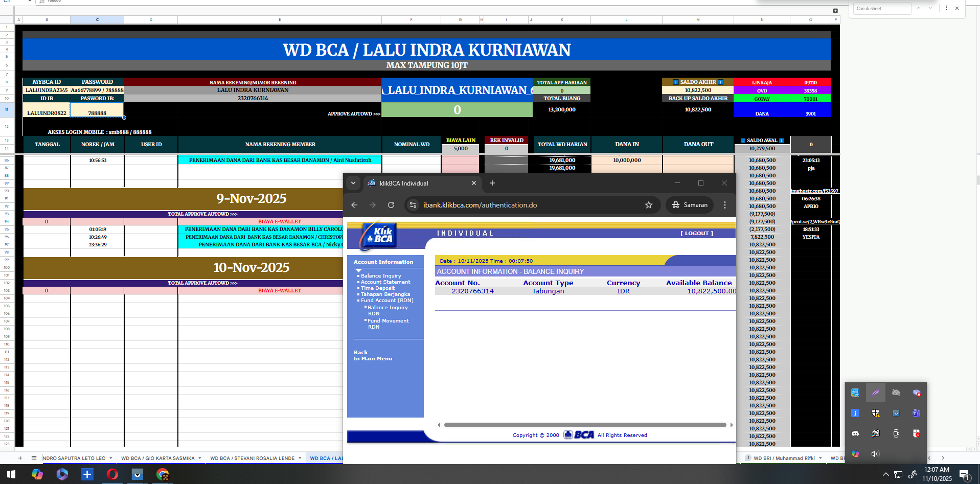Go Back to Main Menu in klikBCA
980x484 pixels.
pos(373,356)
